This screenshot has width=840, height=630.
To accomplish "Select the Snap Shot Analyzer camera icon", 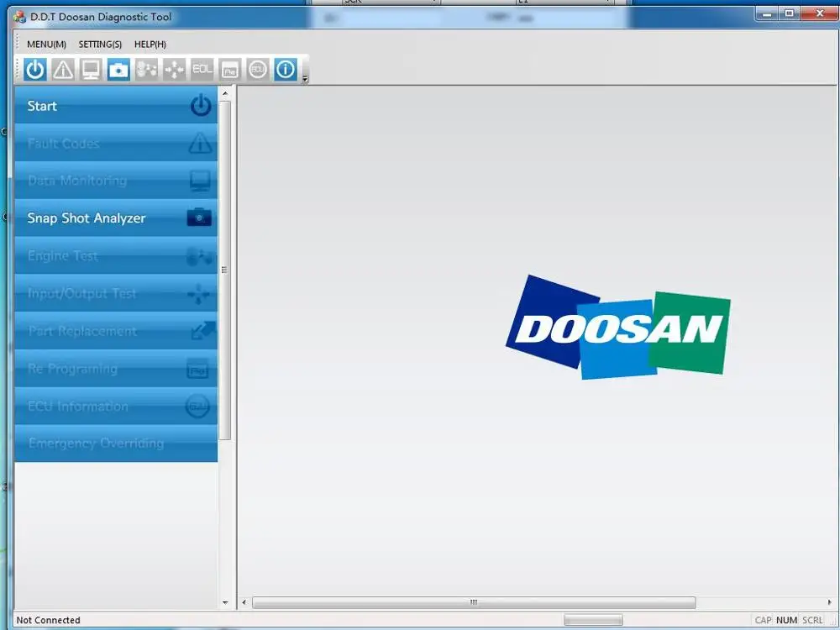I will pyautogui.click(x=118, y=69).
